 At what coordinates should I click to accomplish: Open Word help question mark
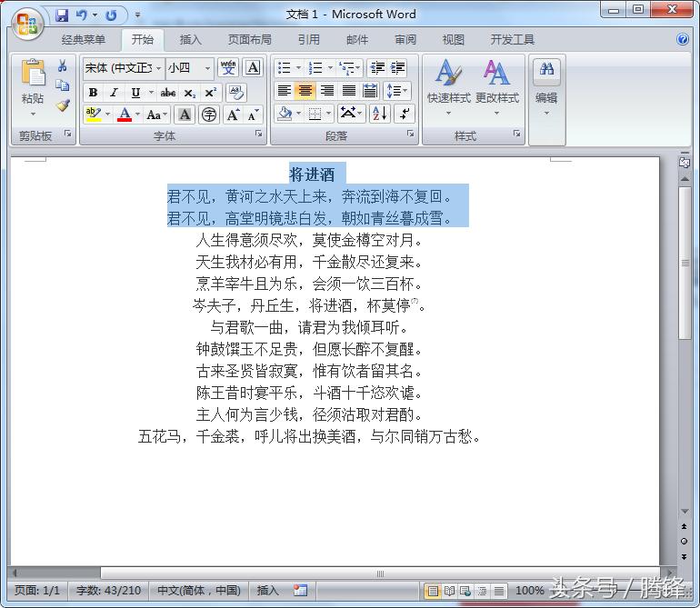pos(682,40)
